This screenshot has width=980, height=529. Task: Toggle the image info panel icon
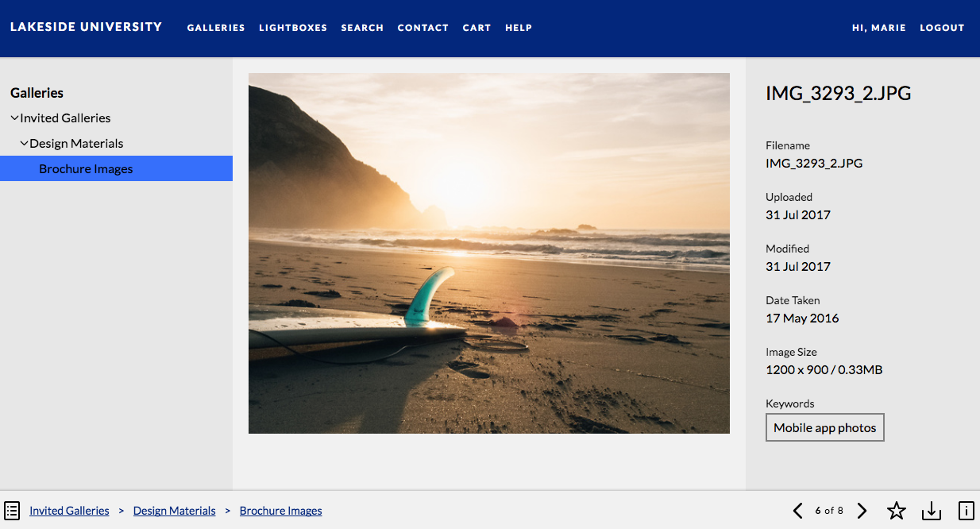pos(966,511)
